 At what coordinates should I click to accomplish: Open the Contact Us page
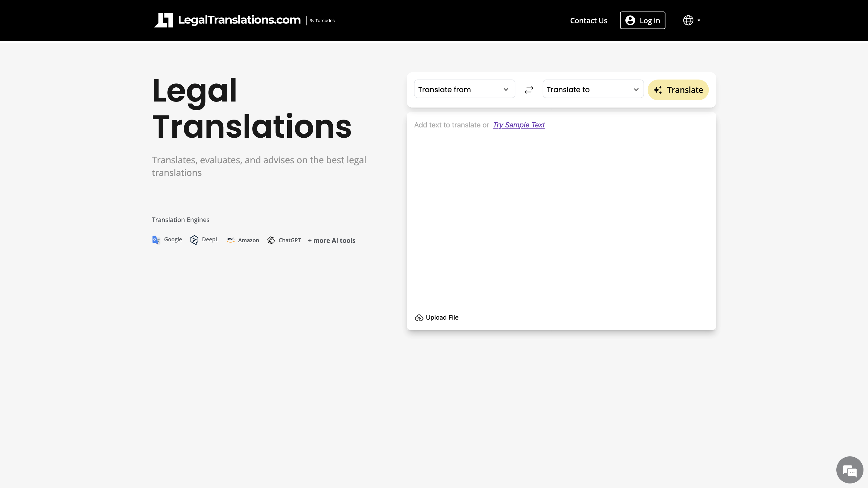(x=588, y=20)
